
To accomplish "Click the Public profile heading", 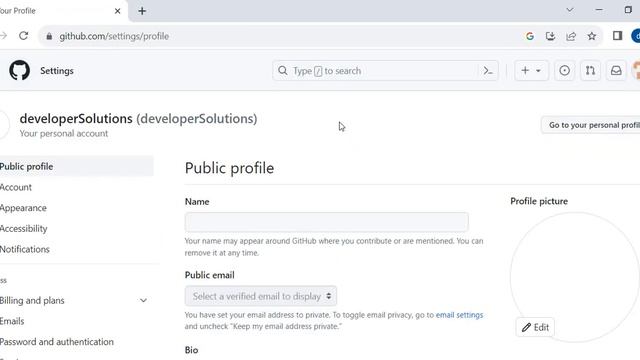I will (x=229, y=168).
